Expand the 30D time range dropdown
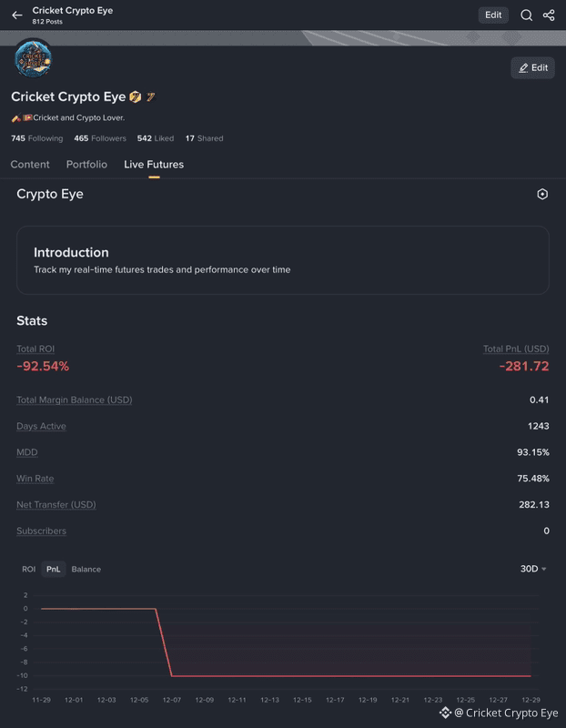This screenshot has width=566, height=728. click(x=533, y=570)
